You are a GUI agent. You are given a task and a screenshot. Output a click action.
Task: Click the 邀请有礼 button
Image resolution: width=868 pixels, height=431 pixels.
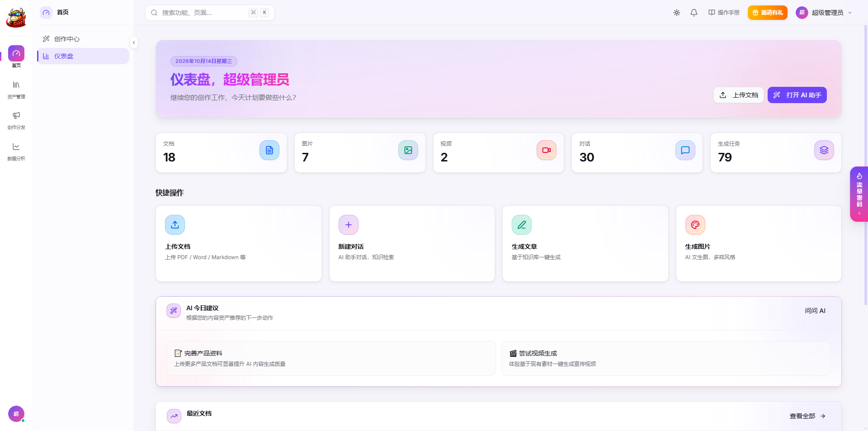click(768, 13)
